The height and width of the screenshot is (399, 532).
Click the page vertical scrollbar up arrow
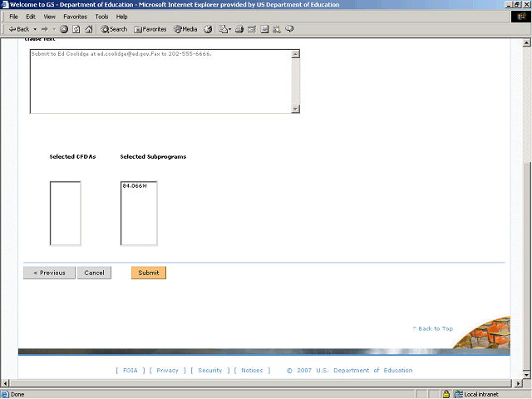click(526, 42)
